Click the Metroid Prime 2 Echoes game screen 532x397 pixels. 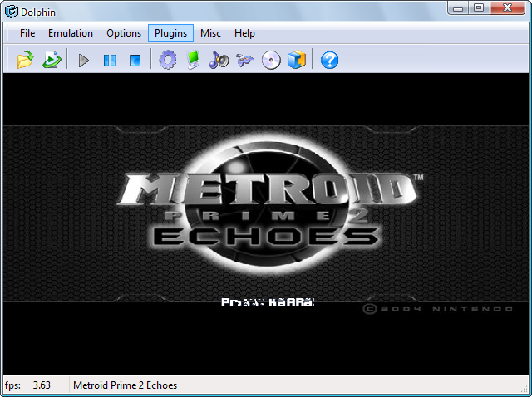coord(266,223)
